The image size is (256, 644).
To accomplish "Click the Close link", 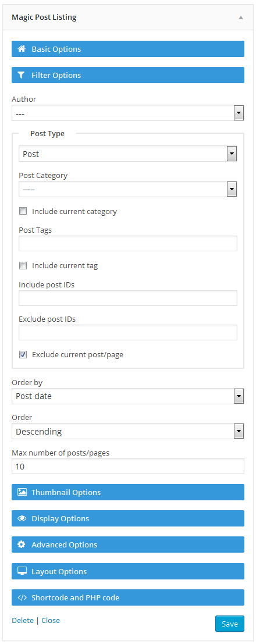I will pos(51,620).
